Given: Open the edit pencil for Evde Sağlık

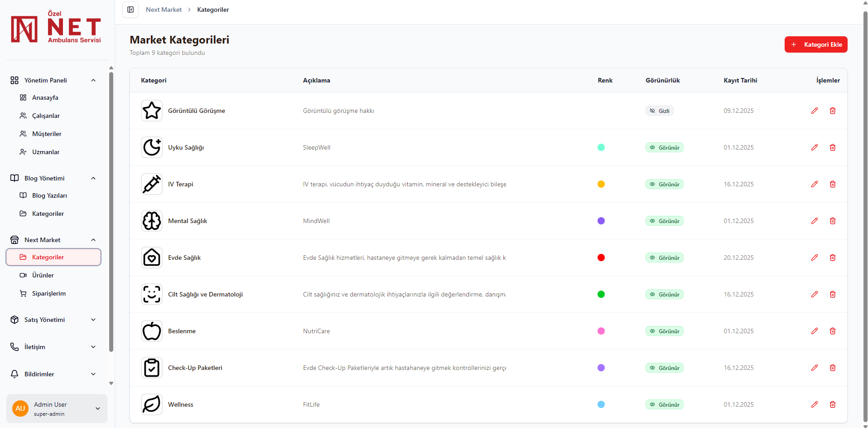Looking at the screenshot, I should coord(815,257).
